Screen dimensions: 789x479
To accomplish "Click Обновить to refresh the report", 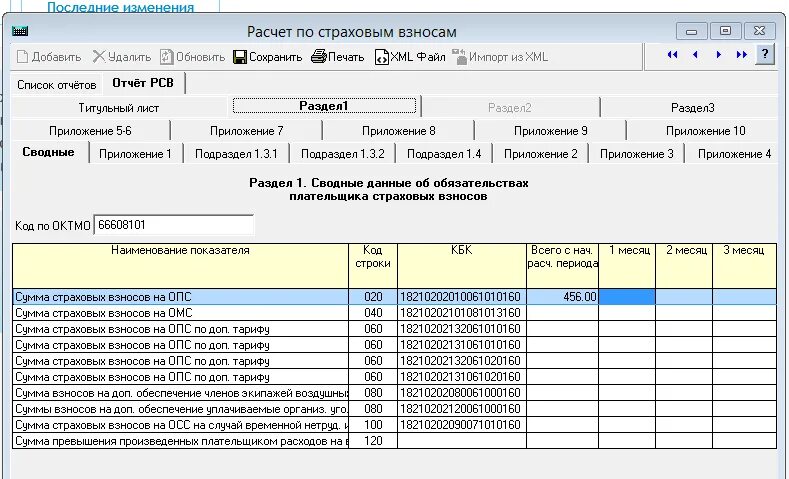I will [193, 57].
